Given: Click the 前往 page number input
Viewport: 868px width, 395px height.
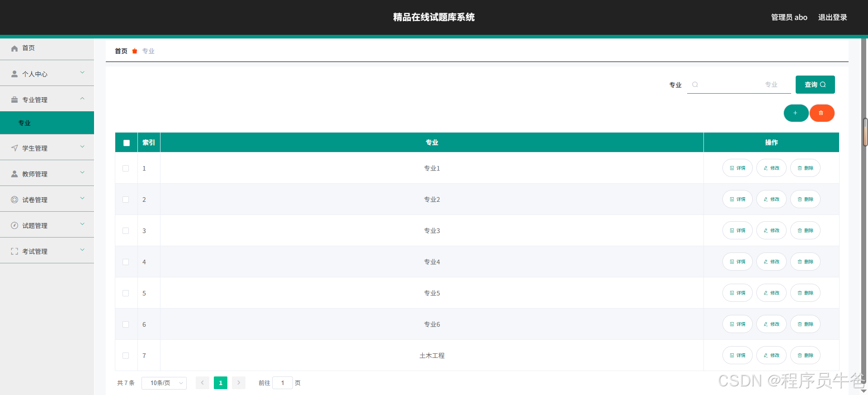Looking at the screenshot, I should (283, 383).
